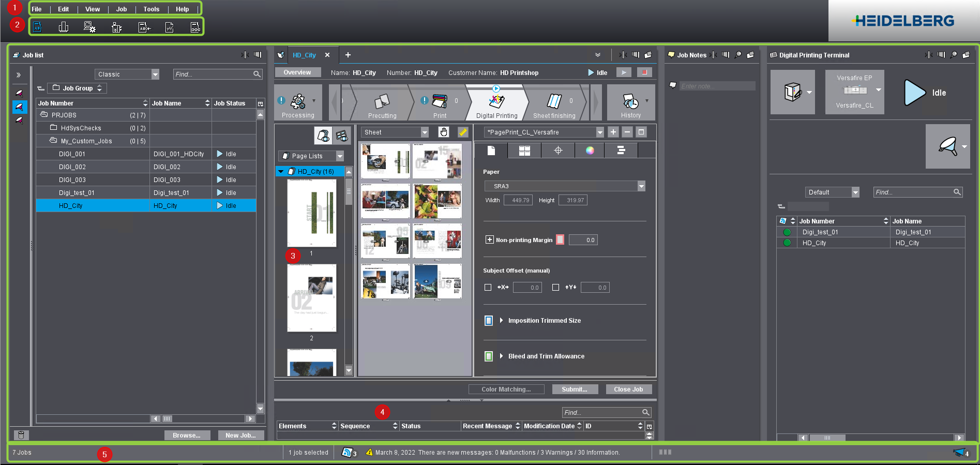Viewport: 980px width, 465px height.
Task: Click the New Job... button
Action: [x=240, y=436]
